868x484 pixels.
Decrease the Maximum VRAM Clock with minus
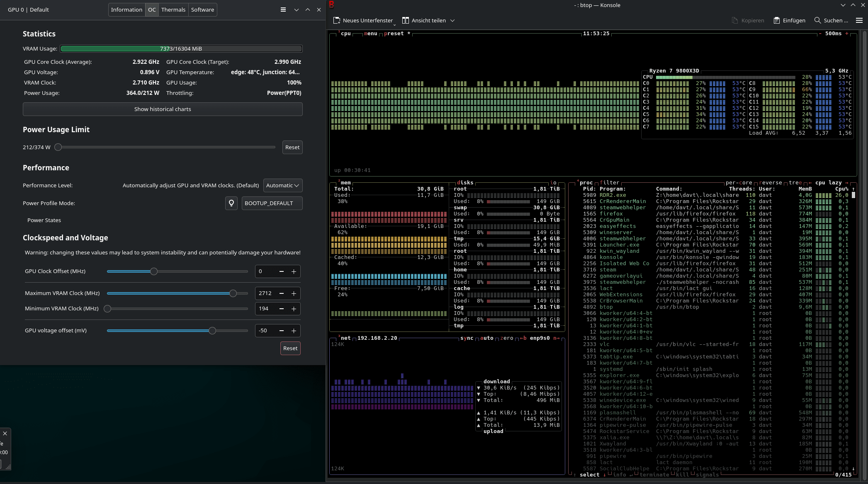(282, 293)
